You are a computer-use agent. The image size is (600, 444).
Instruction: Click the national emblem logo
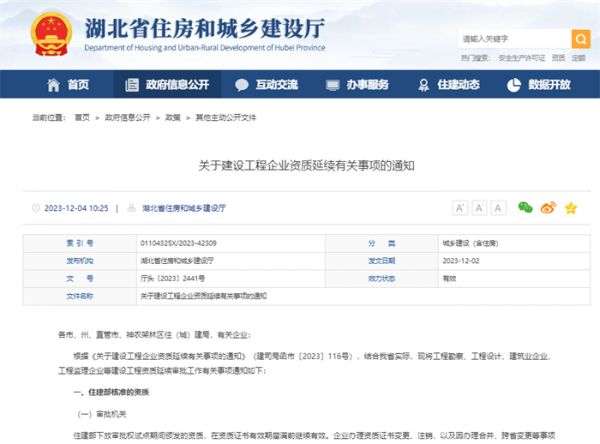(x=51, y=34)
